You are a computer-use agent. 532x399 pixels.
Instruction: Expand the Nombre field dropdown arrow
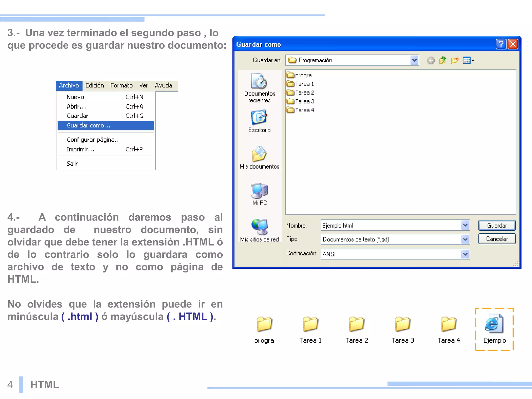click(465, 225)
